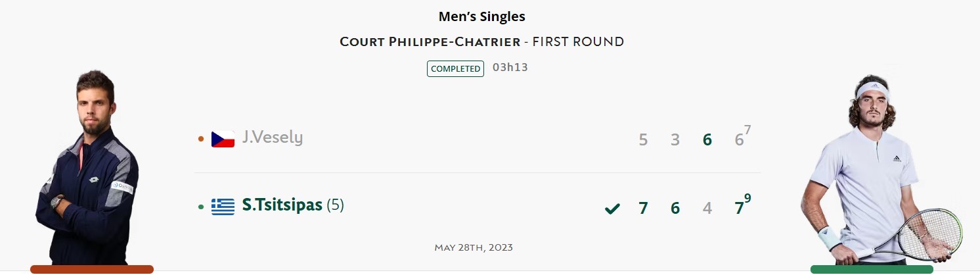
Task: Click the Greece flag icon
Action: 223,207
